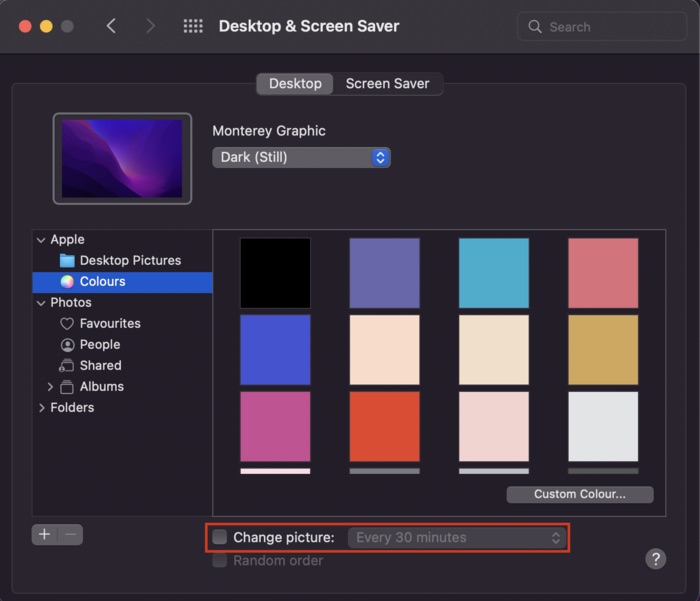
Task: Go back with the left arrow
Action: coord(111,26)
